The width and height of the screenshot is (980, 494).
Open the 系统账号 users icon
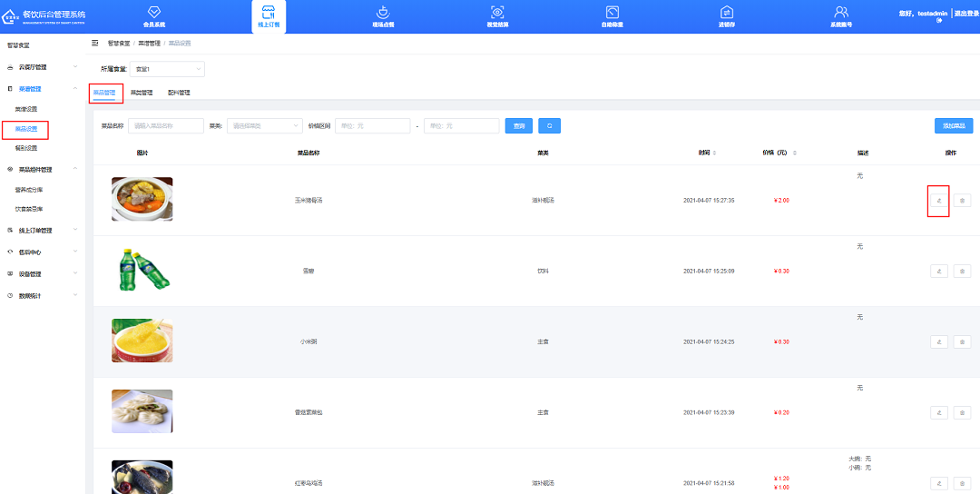click(841, 13)
